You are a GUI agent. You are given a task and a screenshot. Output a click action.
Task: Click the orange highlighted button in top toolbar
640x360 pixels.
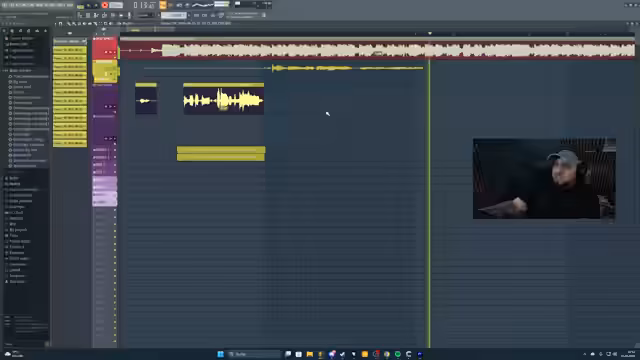(x=163, y=5)
